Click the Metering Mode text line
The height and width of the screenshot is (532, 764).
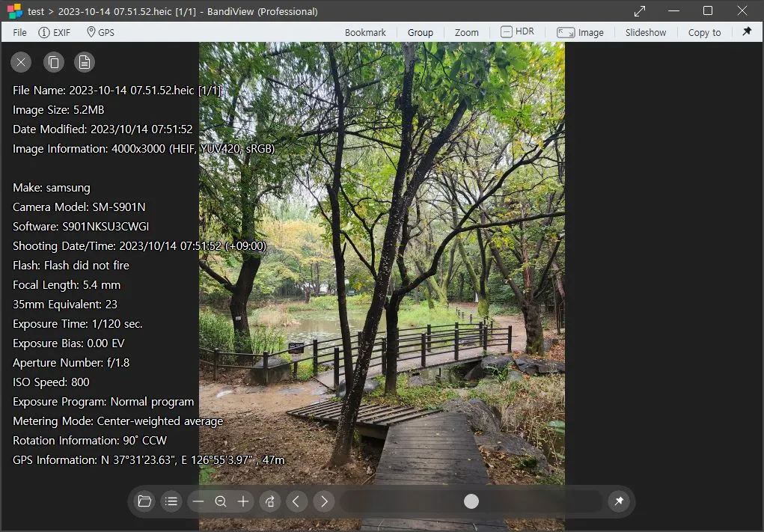click(x=118, y=422)
